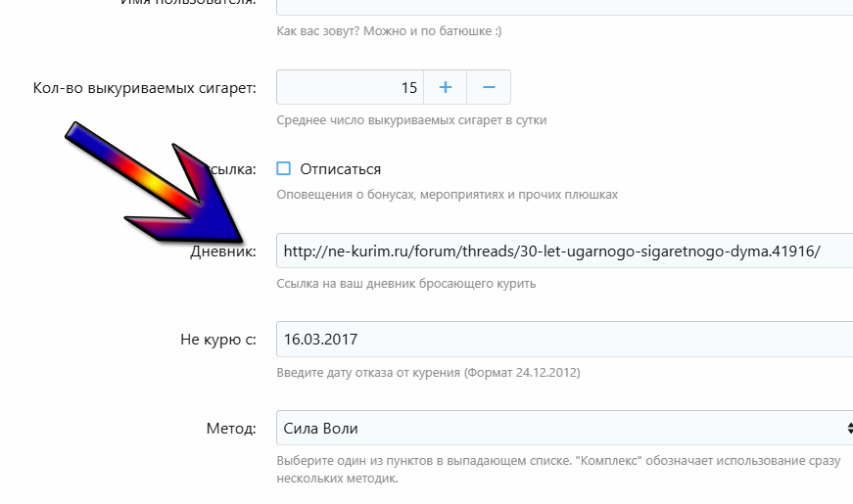This screenshot has width=853, height=504.
Task: Focus the Дневник URL input field
Action: (x=565, y=251)
